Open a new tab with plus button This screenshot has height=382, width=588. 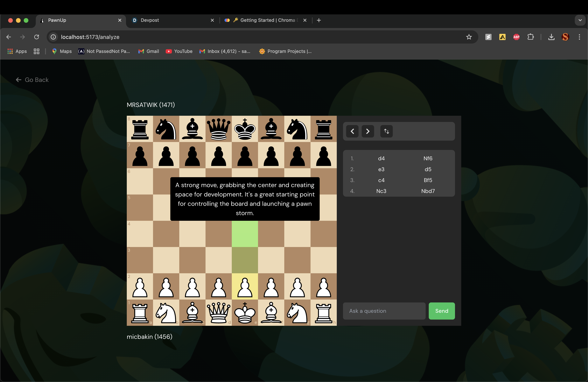[x=319, y=20]
